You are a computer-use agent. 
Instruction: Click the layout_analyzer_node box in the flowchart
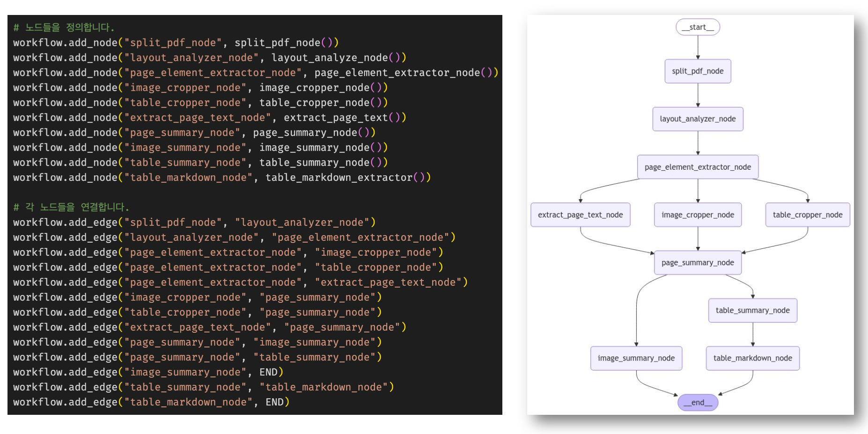pos(698,119)
